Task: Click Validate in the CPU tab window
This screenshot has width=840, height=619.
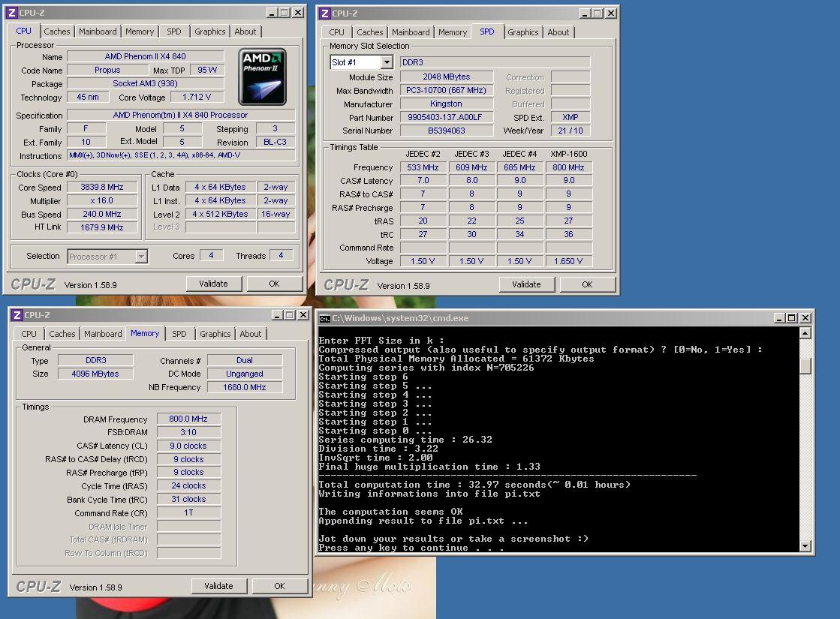Action: (x=214, y=284)
